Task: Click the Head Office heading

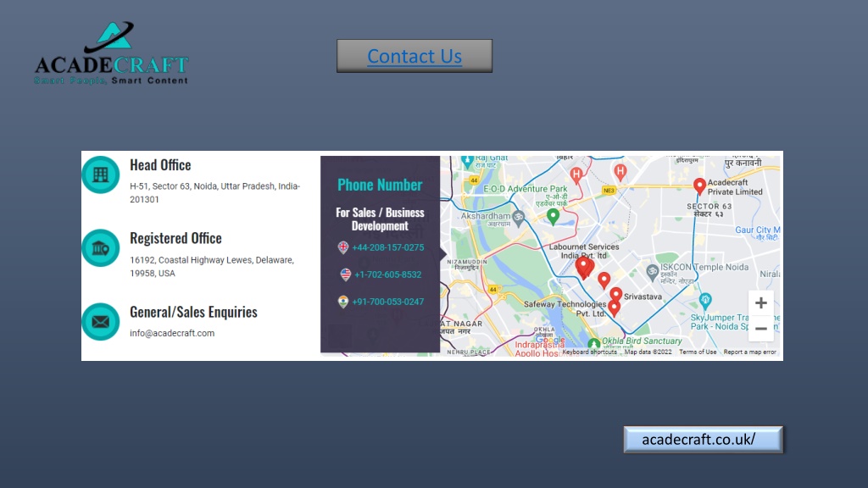Action: pos(160,165)
